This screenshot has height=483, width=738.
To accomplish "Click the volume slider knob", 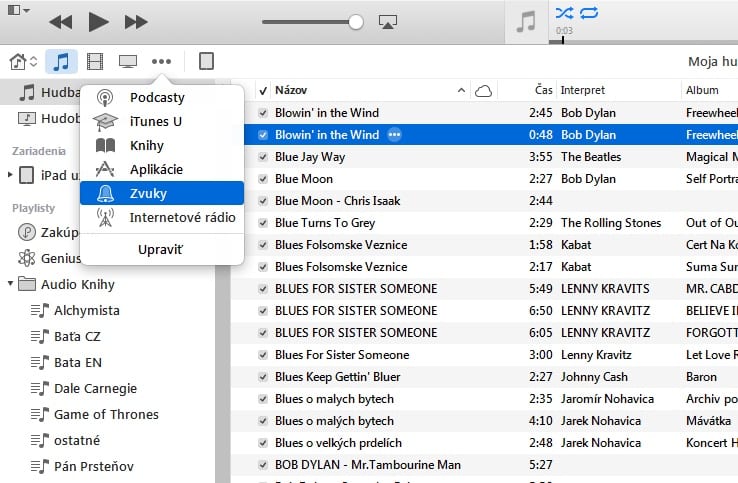I will click(x=356, y=22).
